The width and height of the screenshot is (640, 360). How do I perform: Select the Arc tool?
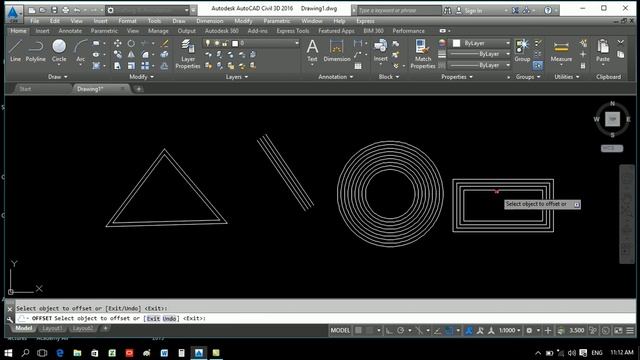[81, 51]
